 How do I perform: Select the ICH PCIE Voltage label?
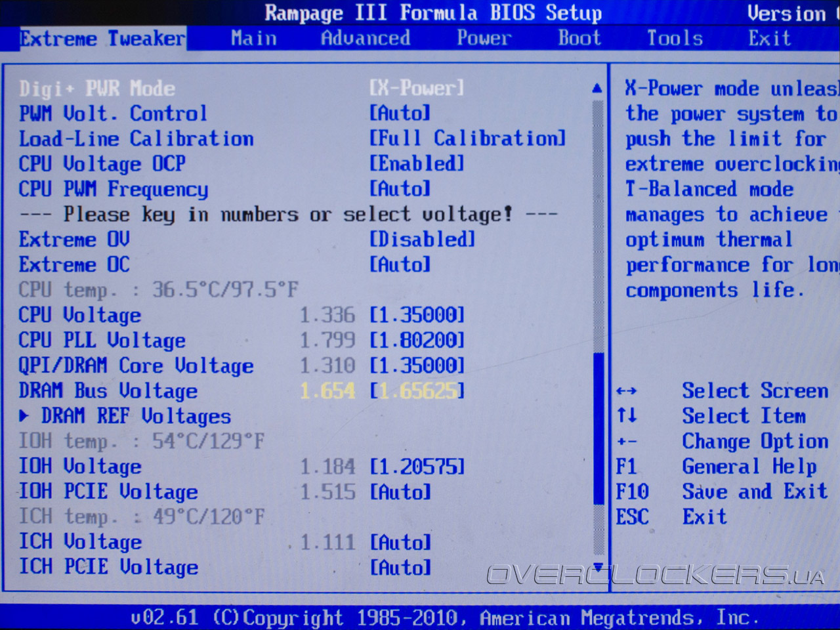[x=108, y=568]
